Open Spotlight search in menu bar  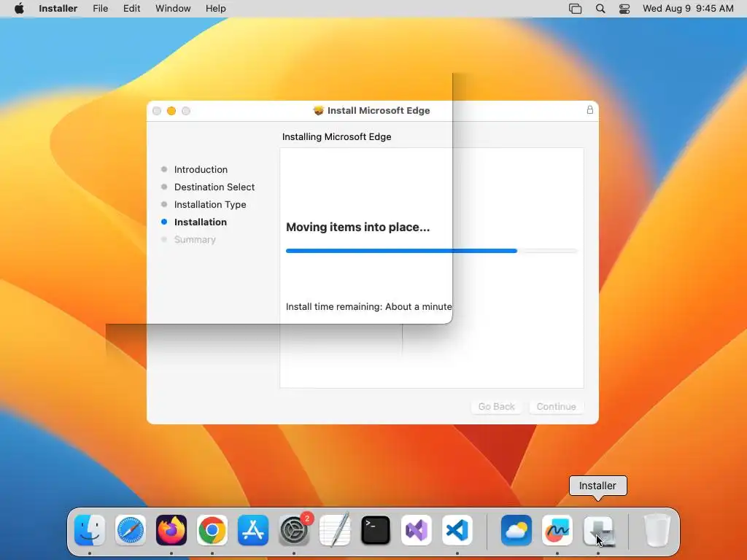click(600, 9)
